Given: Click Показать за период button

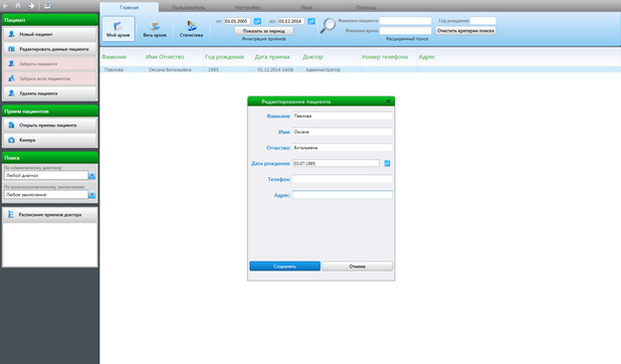Looking at the screenshot, I should pos(264,31).
